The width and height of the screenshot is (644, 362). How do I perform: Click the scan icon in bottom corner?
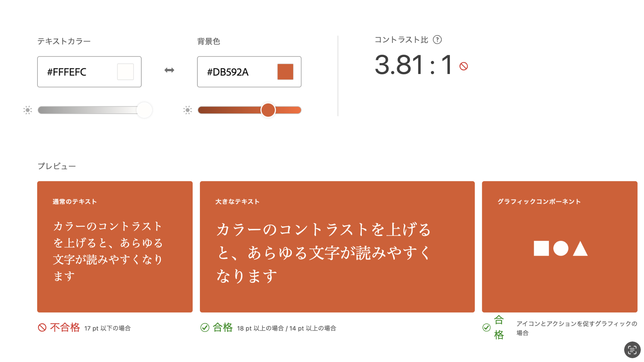[x=632, y=350]
